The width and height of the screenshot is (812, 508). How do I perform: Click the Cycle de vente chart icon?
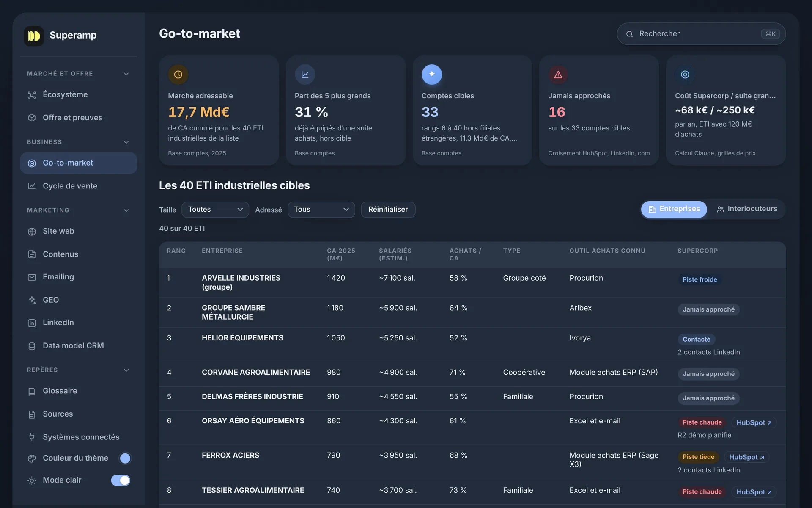pos(32,186)
